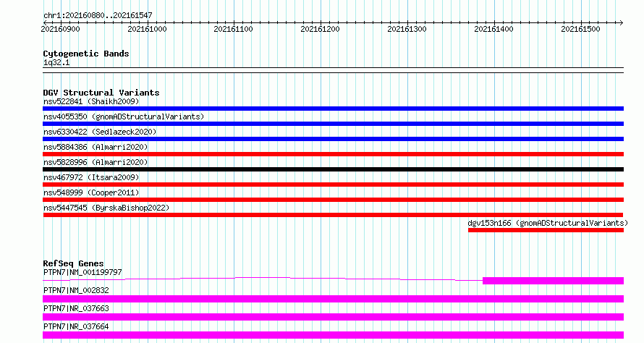
Task: Click the DGV Structural Variants track title
Action: tap(101, 93)
